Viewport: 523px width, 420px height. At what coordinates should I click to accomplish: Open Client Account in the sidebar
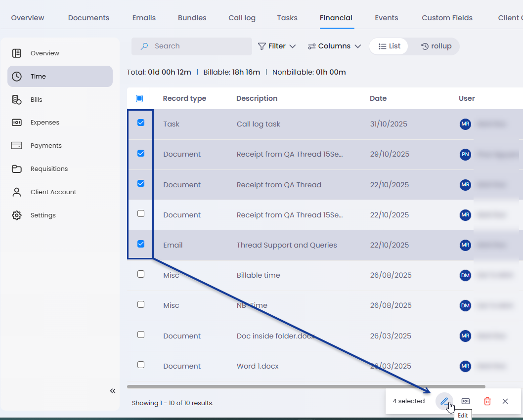pyautogui.click(x=53, y=192)
